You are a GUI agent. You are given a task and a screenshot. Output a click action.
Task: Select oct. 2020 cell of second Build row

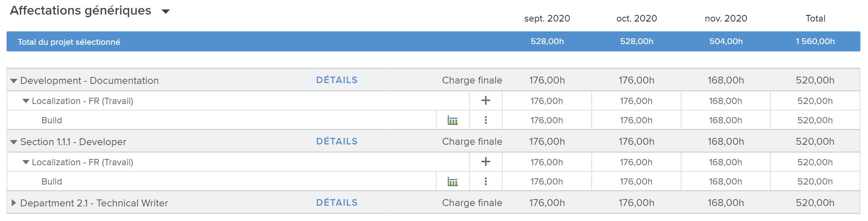point(636,182)
